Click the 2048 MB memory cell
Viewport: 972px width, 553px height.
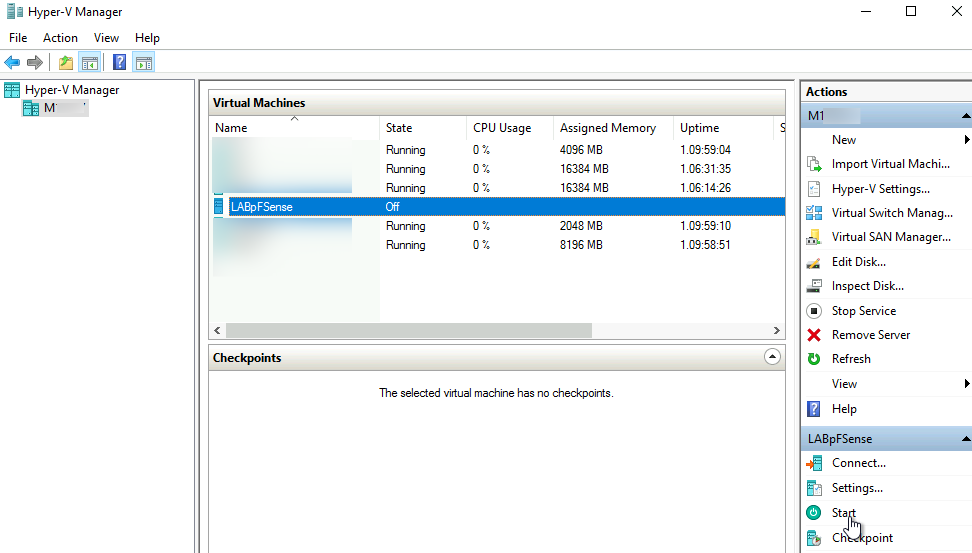tap(581, 226)
